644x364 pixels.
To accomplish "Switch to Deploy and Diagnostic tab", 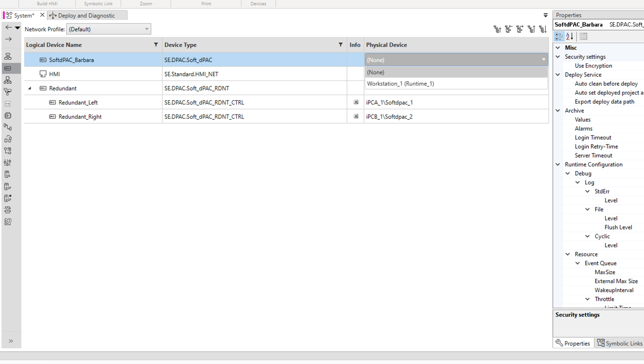I will [86, 16].
